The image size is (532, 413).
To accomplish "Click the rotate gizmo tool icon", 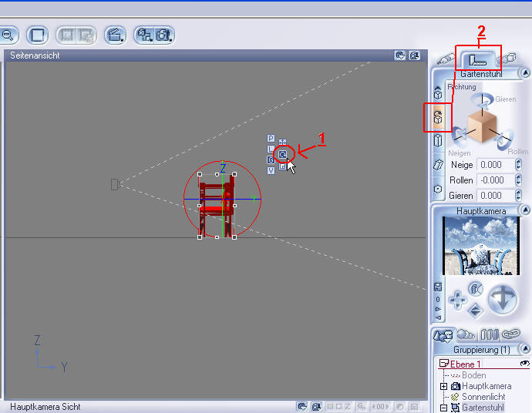I will [283, 155].
